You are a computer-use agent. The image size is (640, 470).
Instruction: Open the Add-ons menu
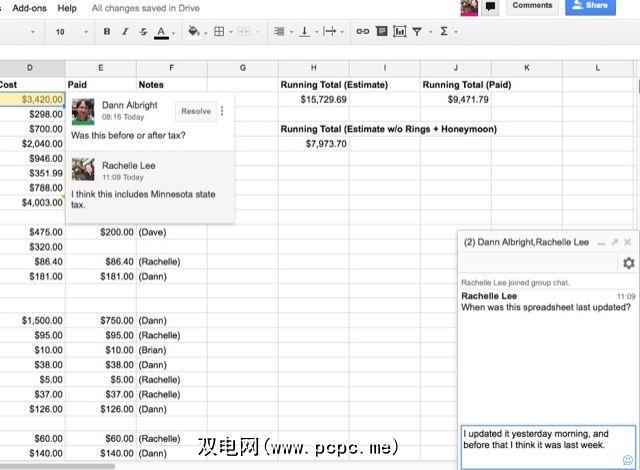pyautogui.click(x=29, y=8)
